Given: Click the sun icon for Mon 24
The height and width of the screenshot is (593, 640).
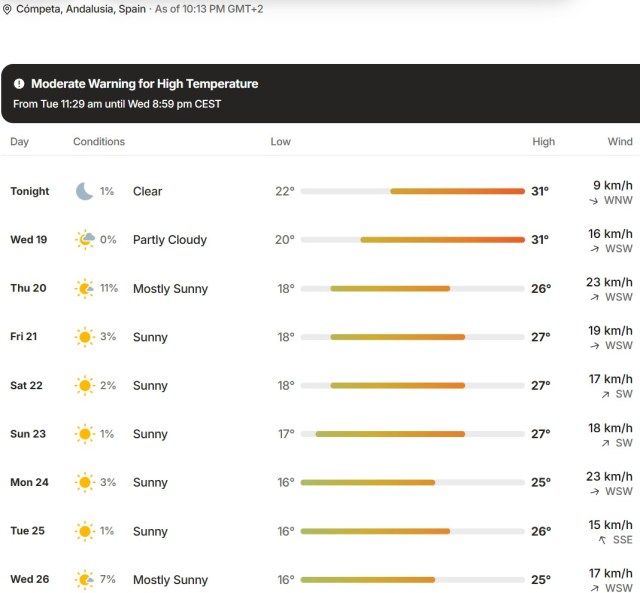Looking at the screenshot, I should [84, 482].
